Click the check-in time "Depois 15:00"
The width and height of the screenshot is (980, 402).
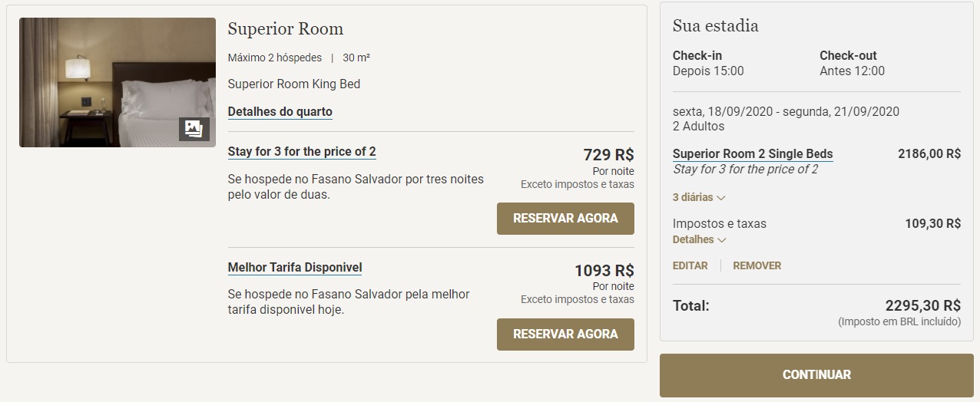tap(708, 71)
